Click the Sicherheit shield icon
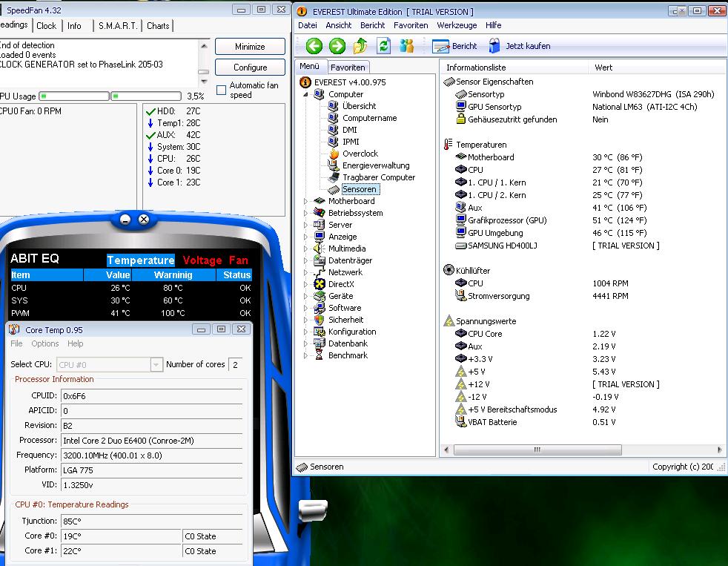Screen dimensions: 728x566 click(319, 320)
